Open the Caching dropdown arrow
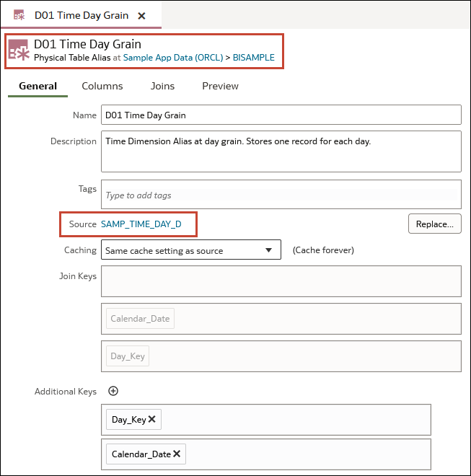The width and height of the screenshot is (471, 476). 268,250
